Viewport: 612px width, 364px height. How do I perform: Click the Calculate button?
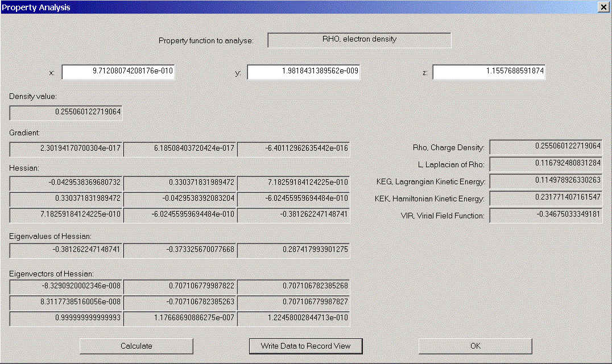pos(137,346)
